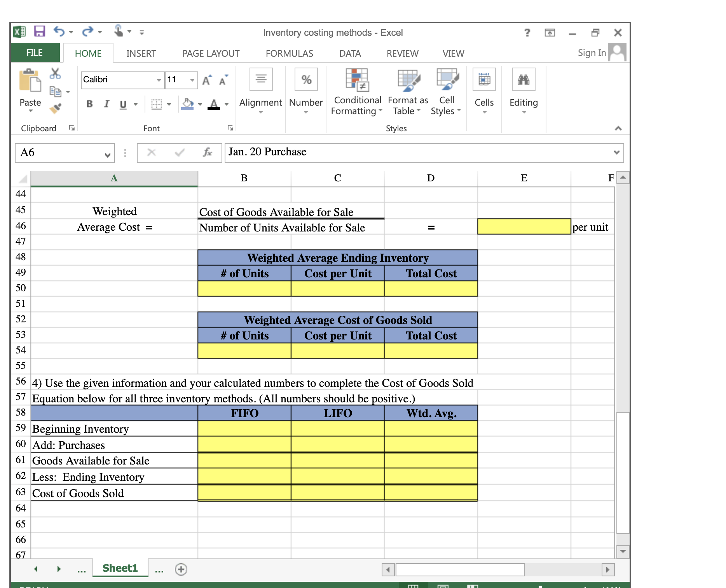This screenshot has width=726, height=588.
Task: Toggle underline formatting
Action: coord(122,103)
